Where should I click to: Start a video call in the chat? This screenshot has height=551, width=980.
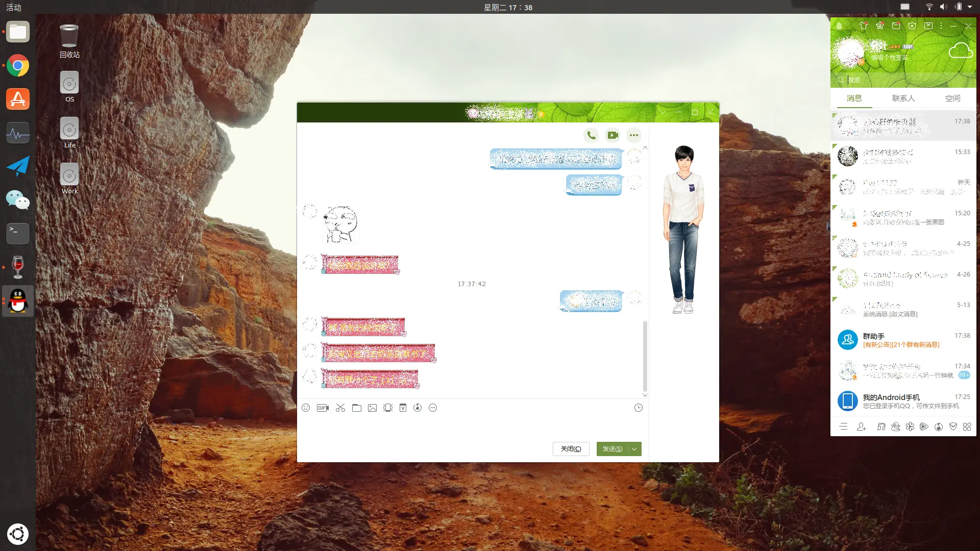click(x=612, y=135)
